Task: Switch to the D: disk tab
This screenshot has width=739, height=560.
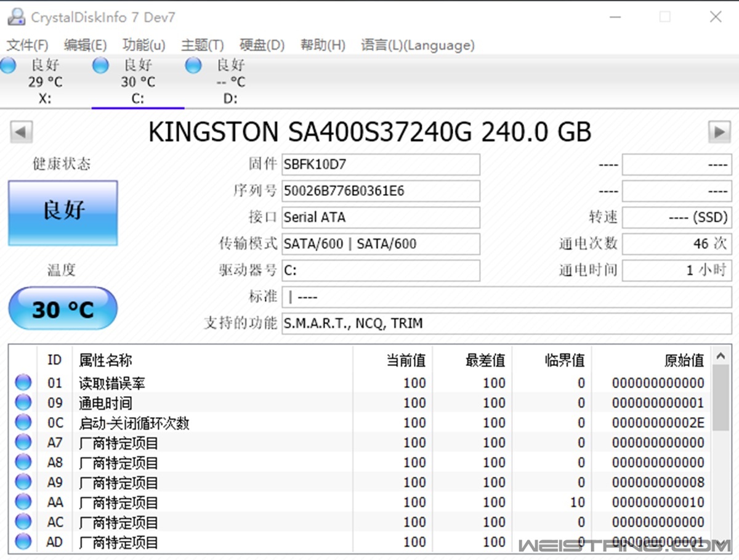Action: click(x=230, y=81)
